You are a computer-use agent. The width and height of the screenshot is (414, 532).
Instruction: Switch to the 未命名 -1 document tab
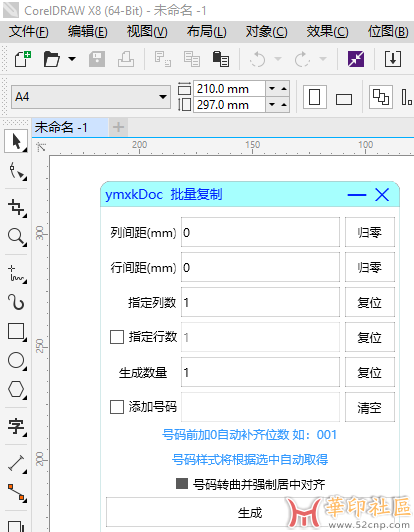click(x=70, y=128)
